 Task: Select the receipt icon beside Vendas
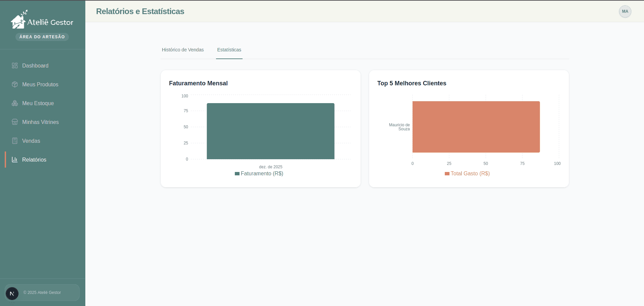click(x=14, y=141)
